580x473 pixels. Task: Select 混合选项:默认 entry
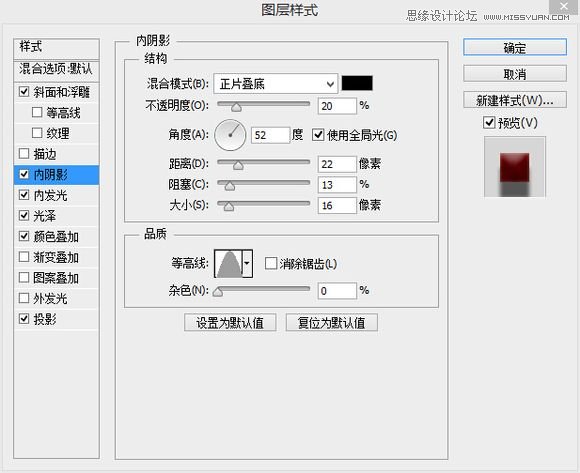click(57, 70)
